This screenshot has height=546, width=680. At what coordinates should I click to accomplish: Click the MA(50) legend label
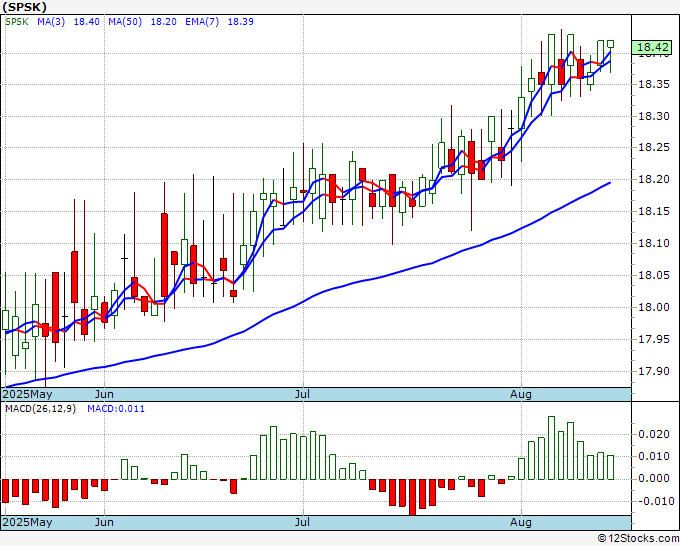125,22
